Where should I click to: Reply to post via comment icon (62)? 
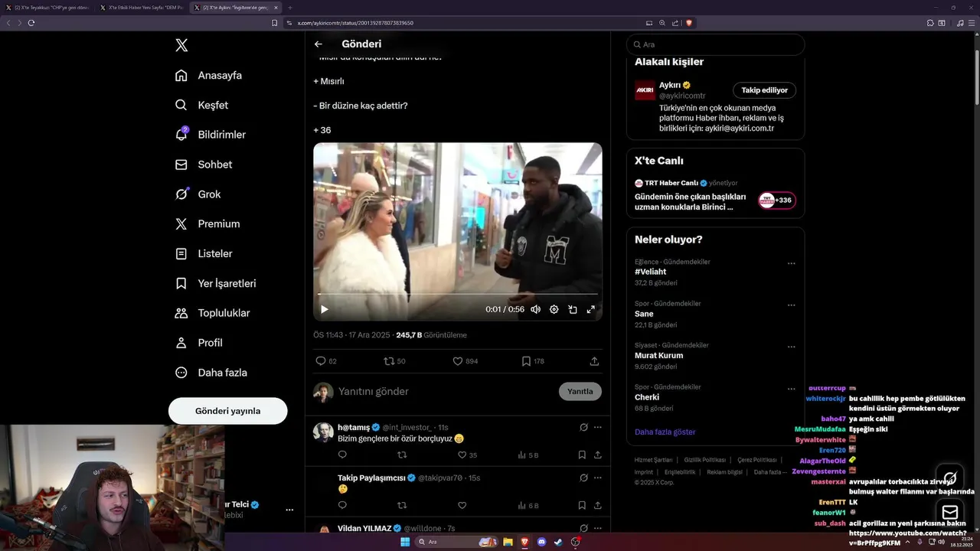point(325,361)
